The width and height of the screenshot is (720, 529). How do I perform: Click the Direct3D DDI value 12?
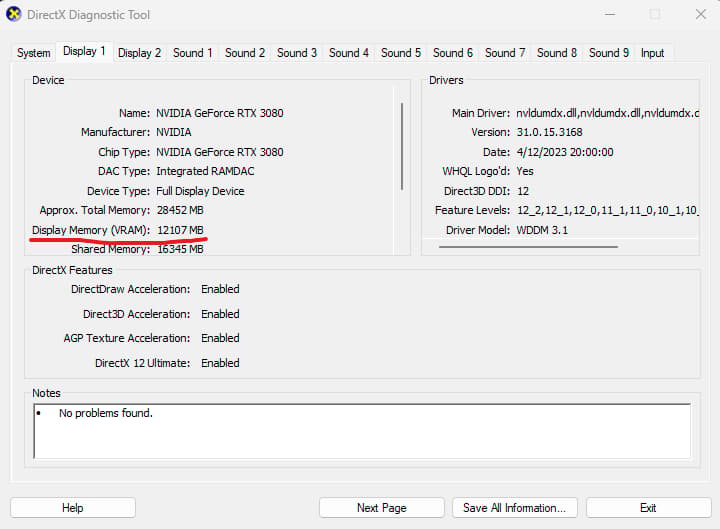523,191
